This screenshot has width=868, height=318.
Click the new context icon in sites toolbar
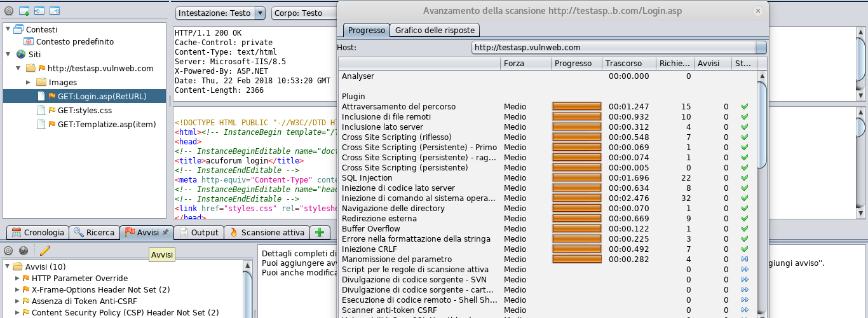click(x=24, y=11)
